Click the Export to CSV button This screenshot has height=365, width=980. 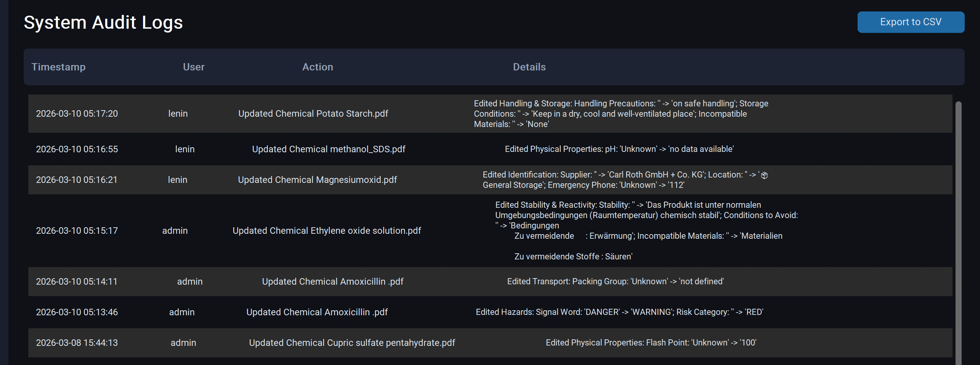click(x=910, y=22)
